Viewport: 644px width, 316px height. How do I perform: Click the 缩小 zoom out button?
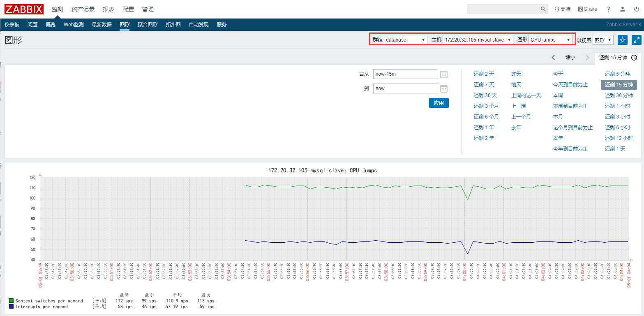(570, 58)
